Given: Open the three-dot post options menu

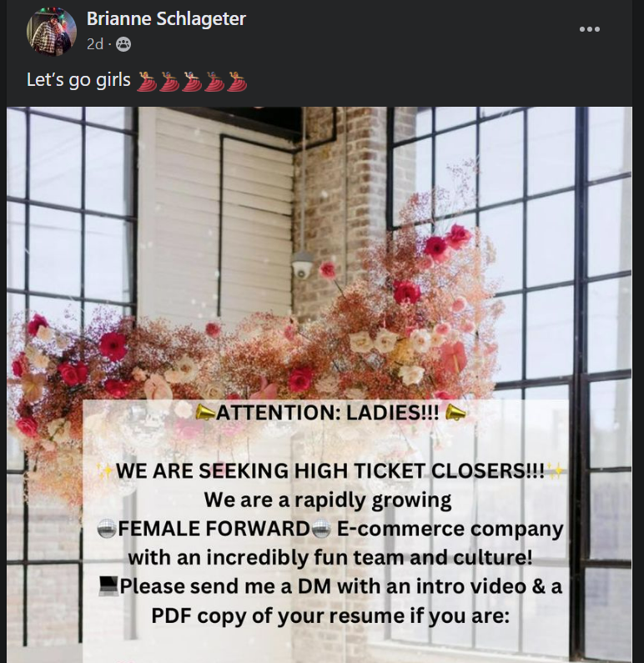Looking at the screenshot, I should click(x=590, y=29).
